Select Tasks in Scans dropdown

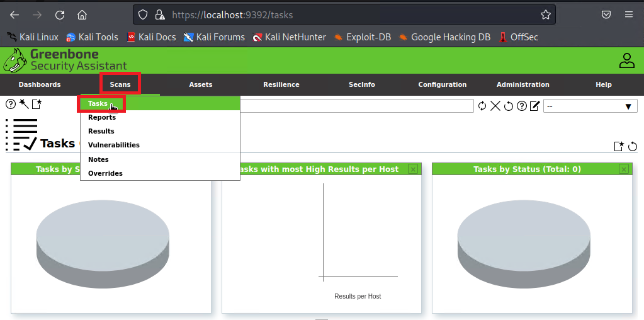pos(160,103)
